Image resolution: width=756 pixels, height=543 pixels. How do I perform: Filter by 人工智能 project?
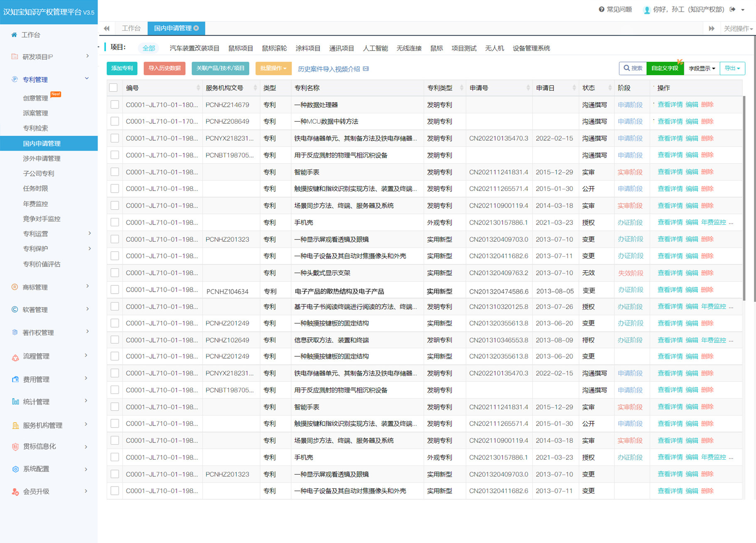click(375, 48)
